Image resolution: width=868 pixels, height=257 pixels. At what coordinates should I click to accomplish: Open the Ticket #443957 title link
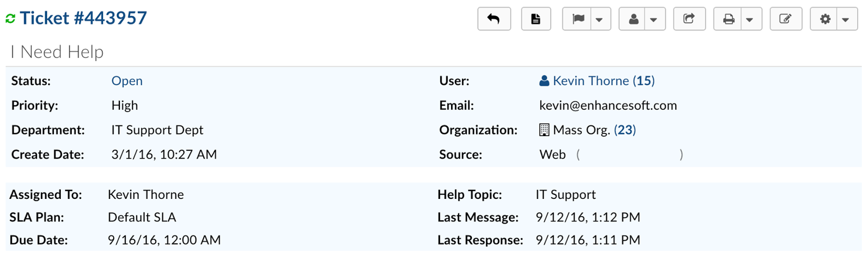pyautogui.click(x=83, y=18)
